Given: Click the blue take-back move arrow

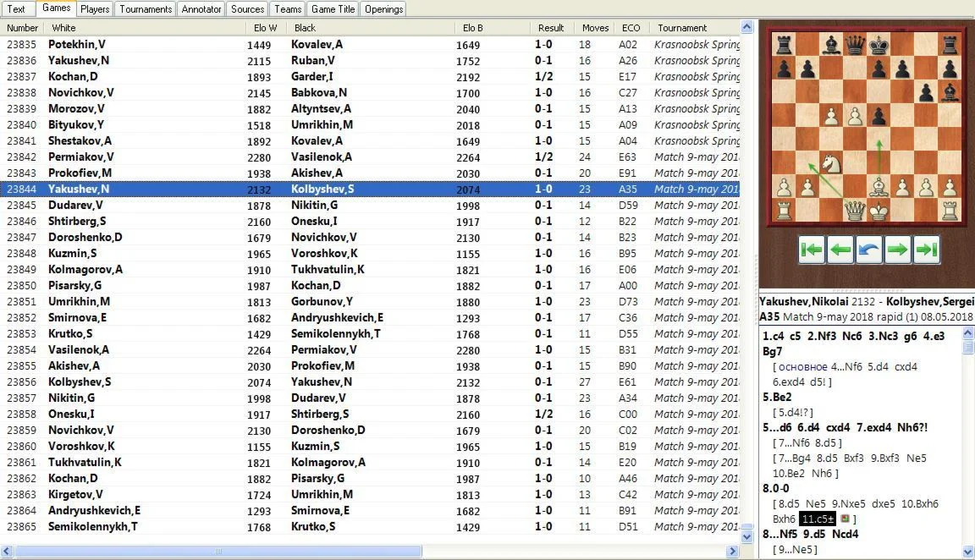Looking at the screenshot, I should (868, 250).
